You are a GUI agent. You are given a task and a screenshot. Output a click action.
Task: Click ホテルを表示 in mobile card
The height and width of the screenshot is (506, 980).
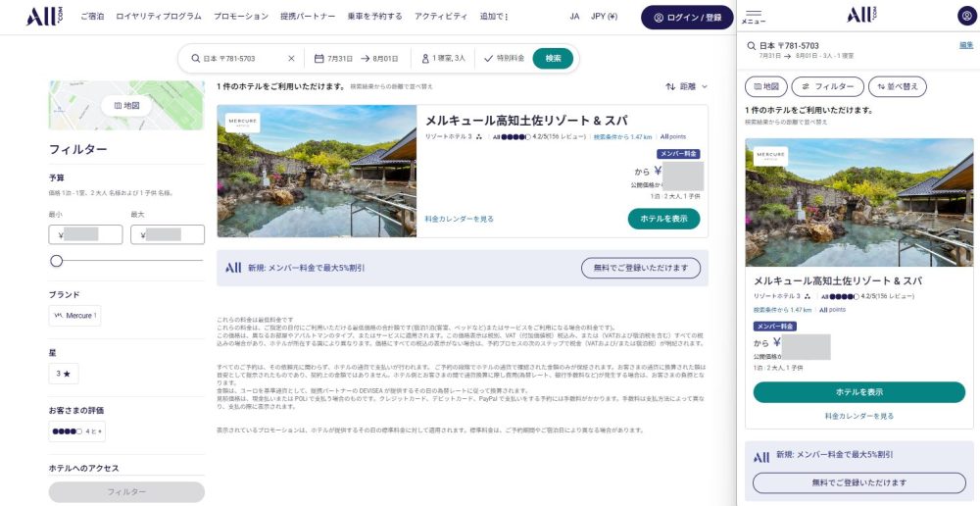click(859, 392)
